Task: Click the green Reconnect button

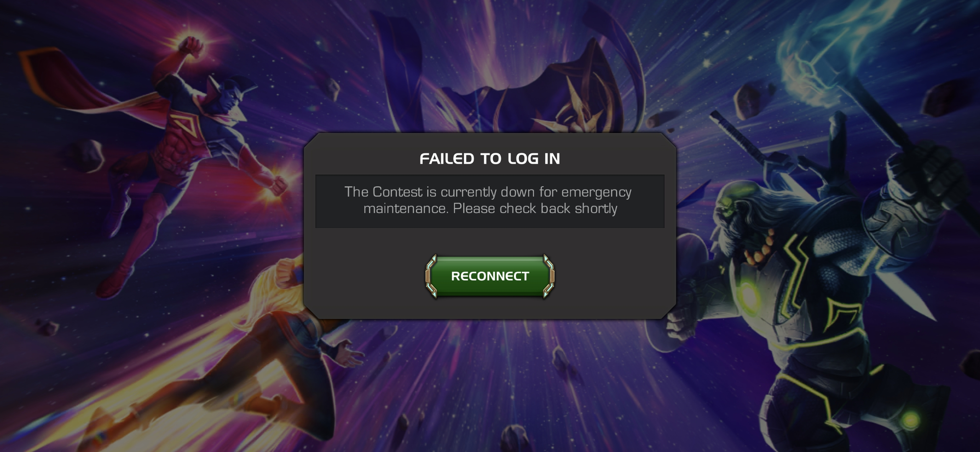Action: click(x=490, y=276)
